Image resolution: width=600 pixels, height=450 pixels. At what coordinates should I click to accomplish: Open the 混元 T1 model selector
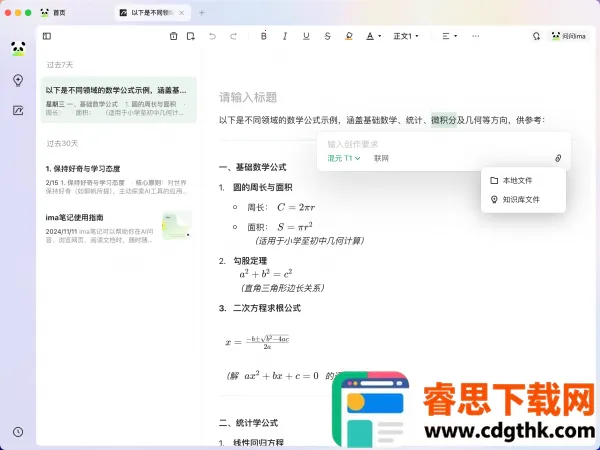(x=343, y=158)
